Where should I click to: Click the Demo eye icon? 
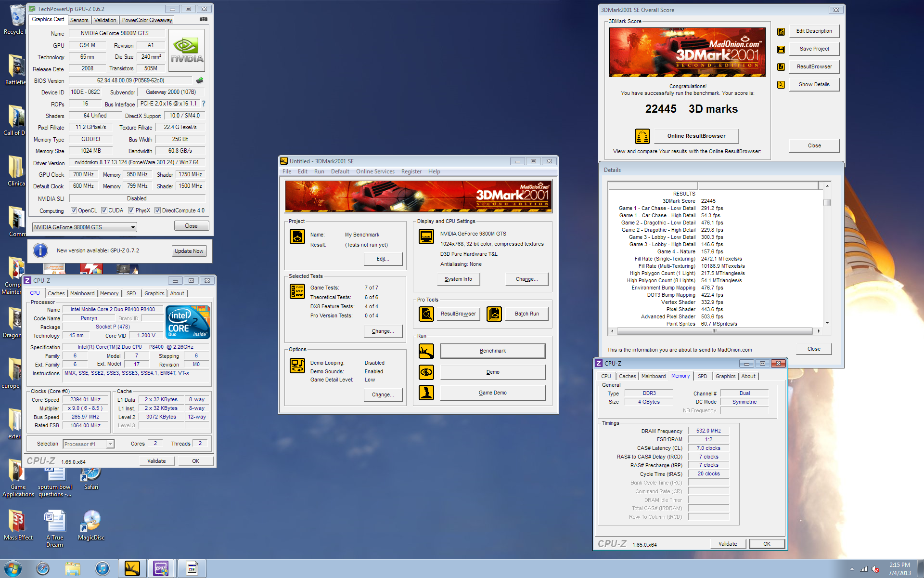pos(426,372)
